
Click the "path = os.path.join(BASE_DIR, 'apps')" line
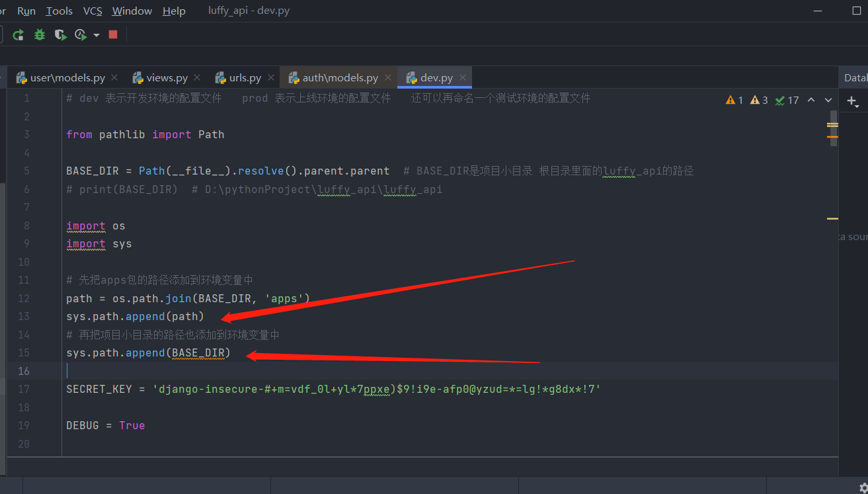click(x=188, y=298)
